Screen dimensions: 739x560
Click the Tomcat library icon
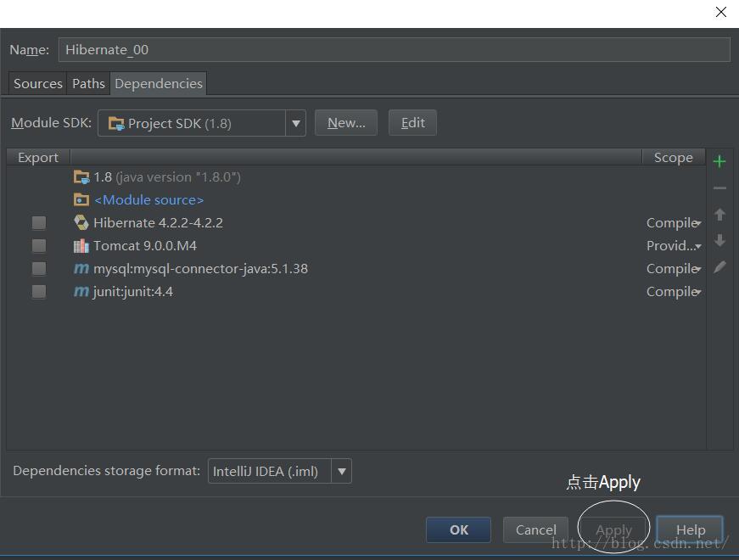[x=81, y=245]
